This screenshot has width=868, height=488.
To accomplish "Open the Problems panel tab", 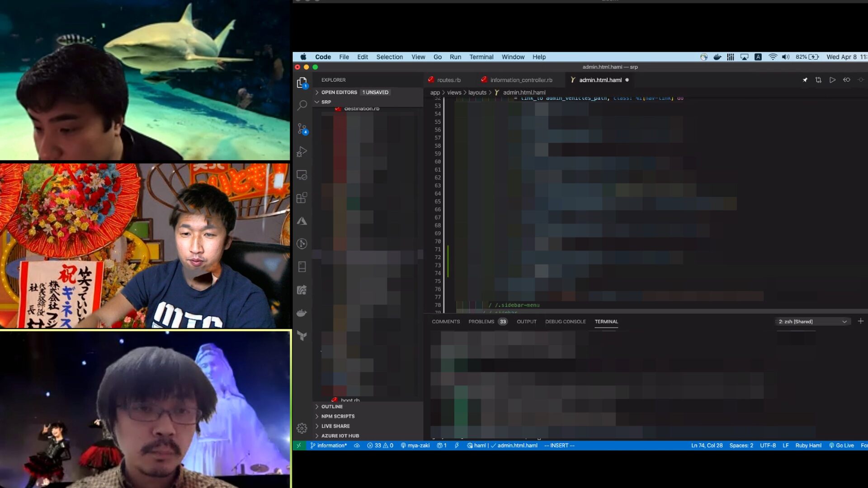I will click(481, 322).
